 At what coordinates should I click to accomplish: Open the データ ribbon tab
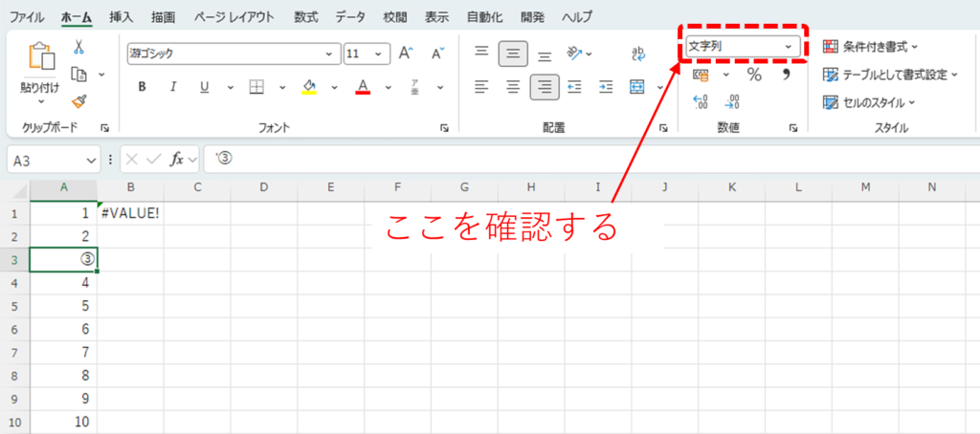(350, 16)
